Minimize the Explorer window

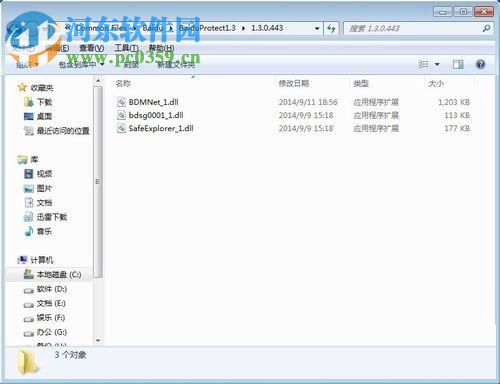point(443,12)
